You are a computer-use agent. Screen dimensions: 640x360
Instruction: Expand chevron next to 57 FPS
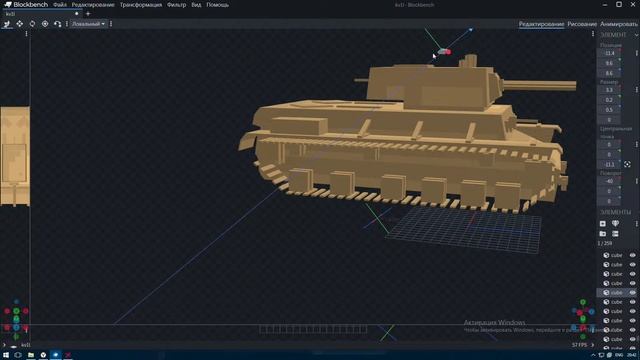point(592,345)
